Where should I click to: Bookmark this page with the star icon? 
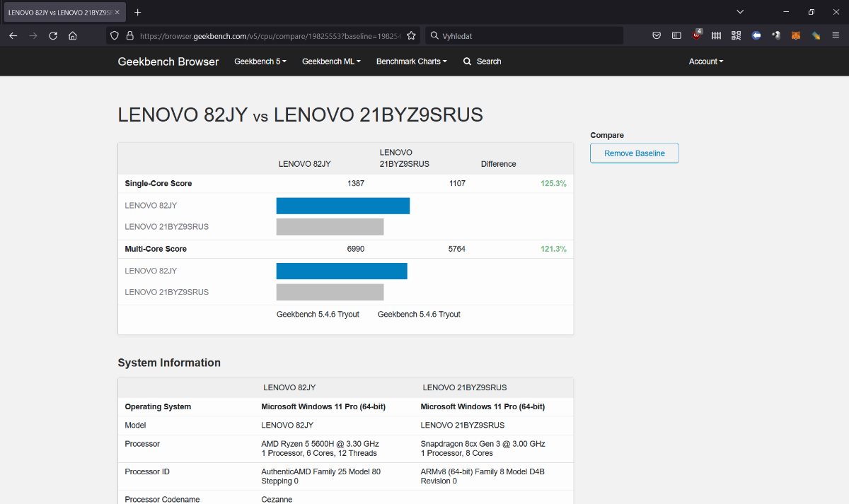click(x=411, y=35)
